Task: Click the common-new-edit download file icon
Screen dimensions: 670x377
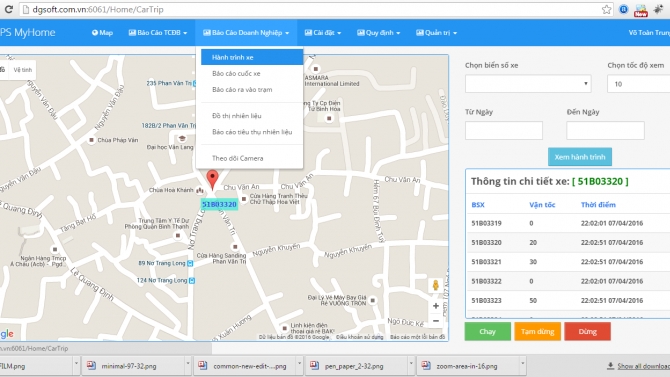Action: 203,365
